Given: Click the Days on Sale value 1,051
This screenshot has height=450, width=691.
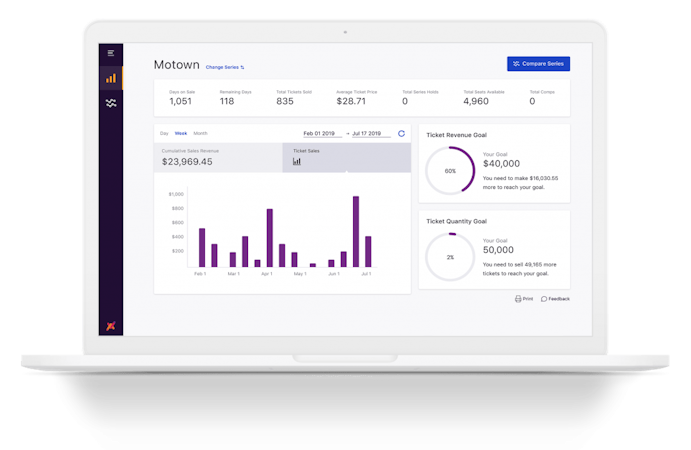Looking at the screenshot, I should pos(181,101).
